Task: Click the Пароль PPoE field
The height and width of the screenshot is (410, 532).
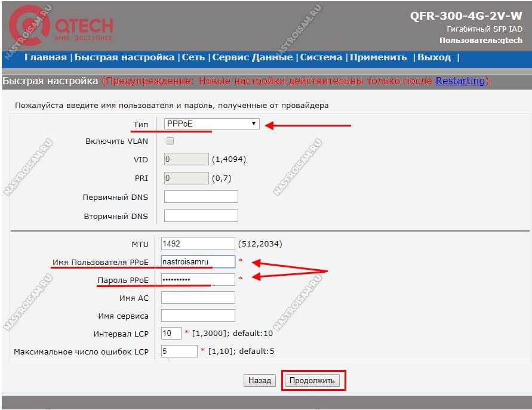Action: (198, 280)
